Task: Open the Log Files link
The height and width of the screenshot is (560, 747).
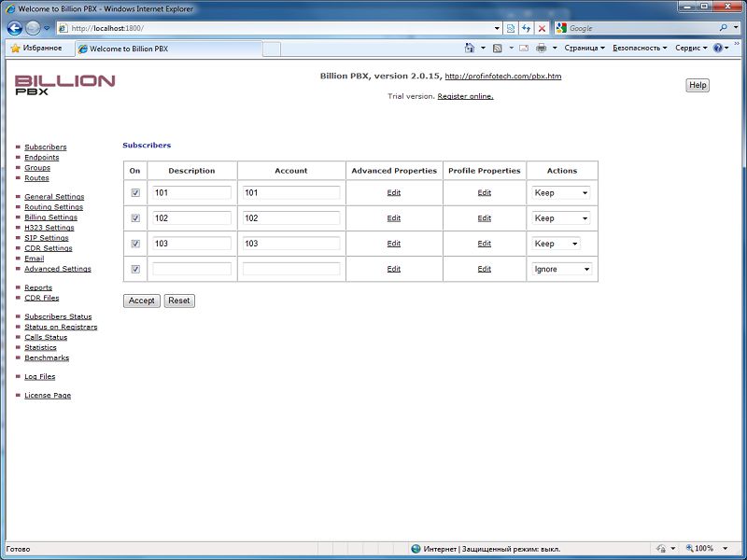Action: click(40, 377)
